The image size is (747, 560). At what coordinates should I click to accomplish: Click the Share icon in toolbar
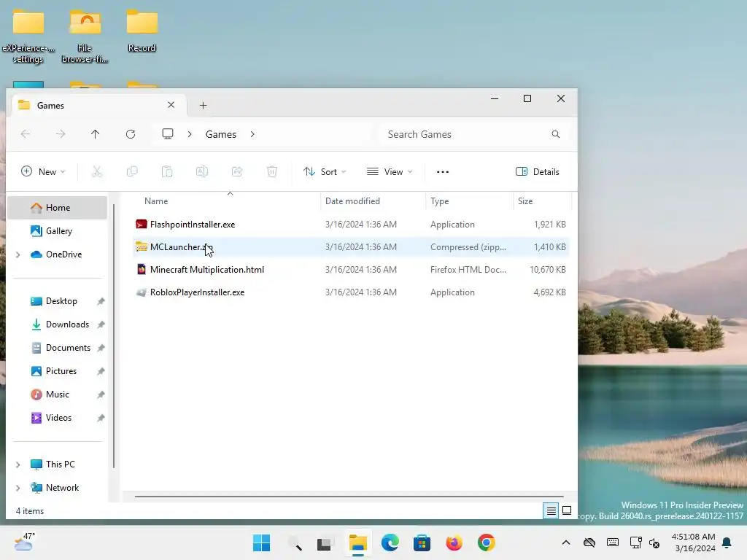coord(237,171)
